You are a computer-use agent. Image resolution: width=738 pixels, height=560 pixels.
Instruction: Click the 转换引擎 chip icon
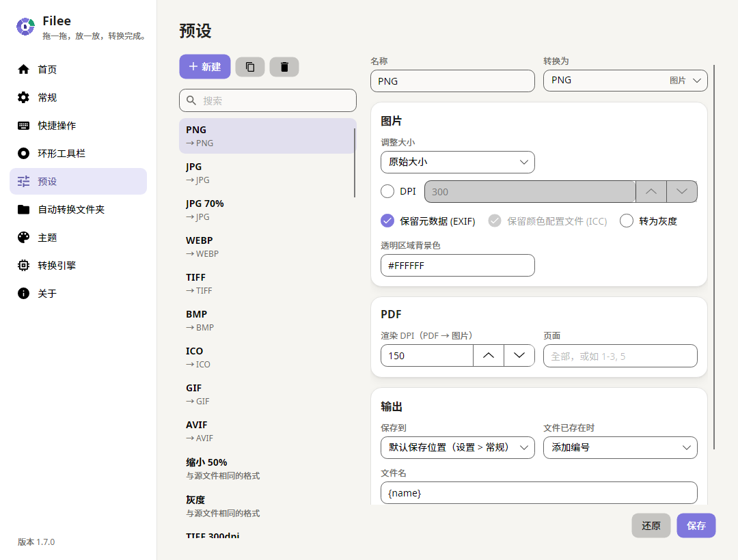pyautogui.click(x=23, y=265)
